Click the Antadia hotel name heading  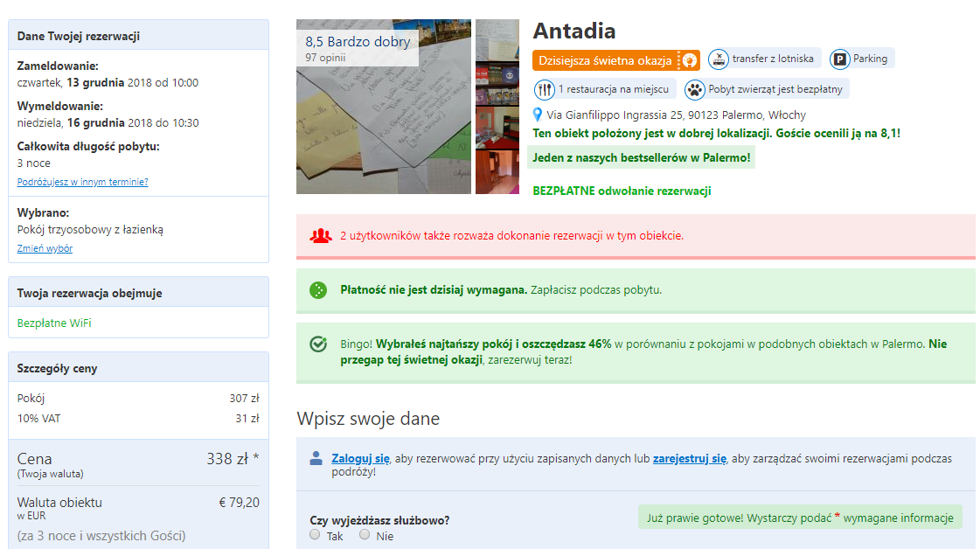click(x=573, y=31)
